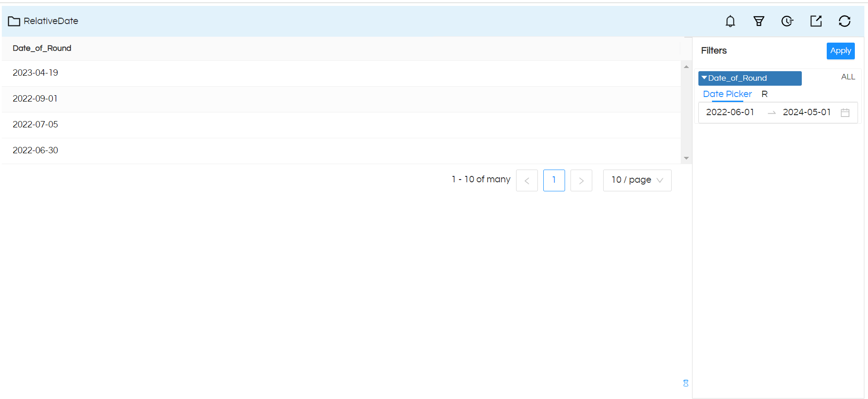
Task: Apply the filters
Action: pyautogui.click(x=840, y=51)
